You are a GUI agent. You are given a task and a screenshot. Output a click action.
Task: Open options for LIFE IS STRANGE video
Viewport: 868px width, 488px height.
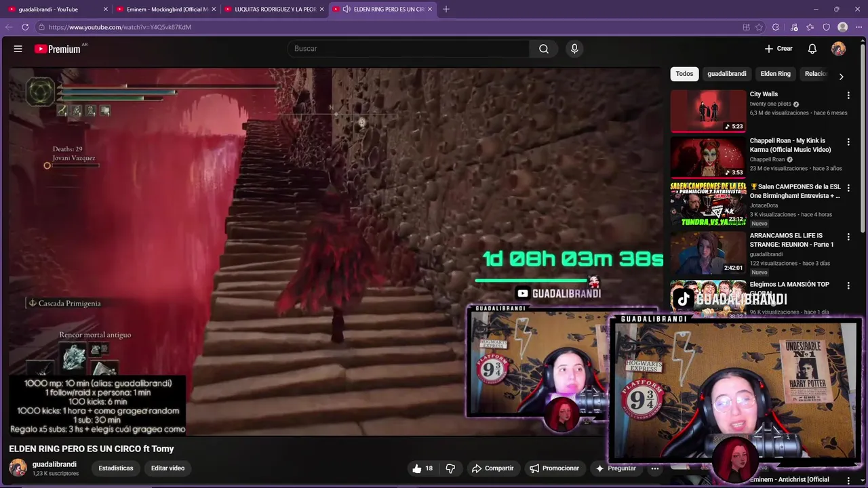[848, 237]
